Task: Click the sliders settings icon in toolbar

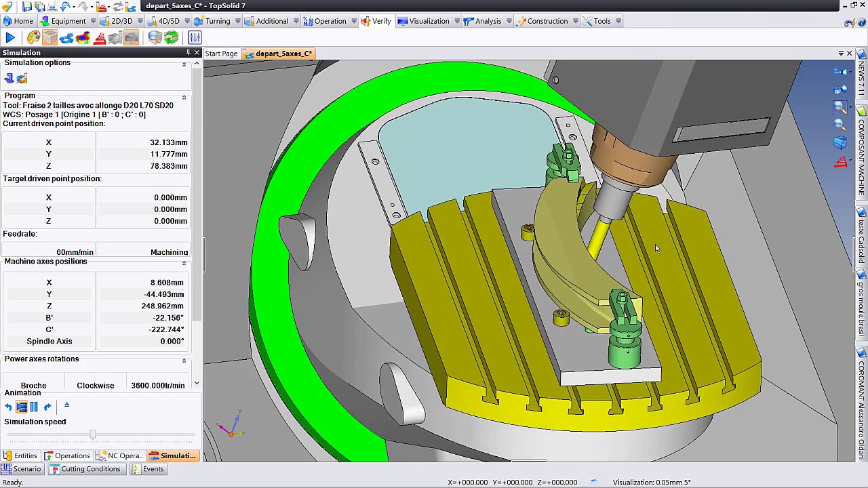Action: (x=195, y=38)
